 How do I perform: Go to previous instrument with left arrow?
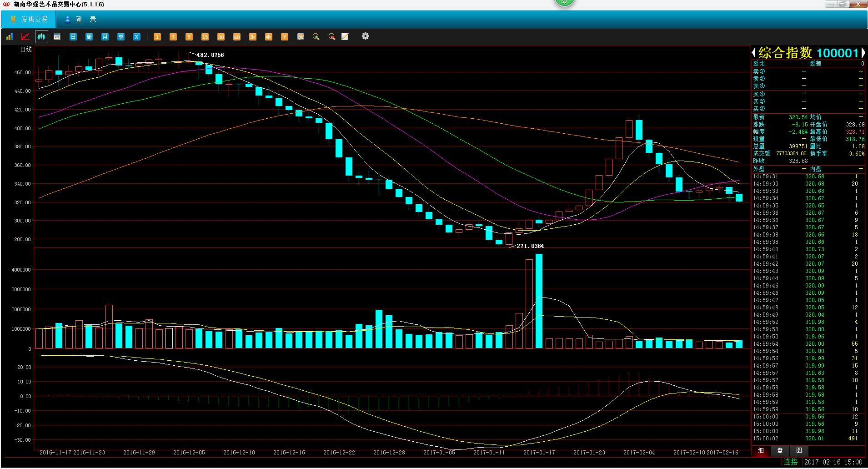[754, 53]
